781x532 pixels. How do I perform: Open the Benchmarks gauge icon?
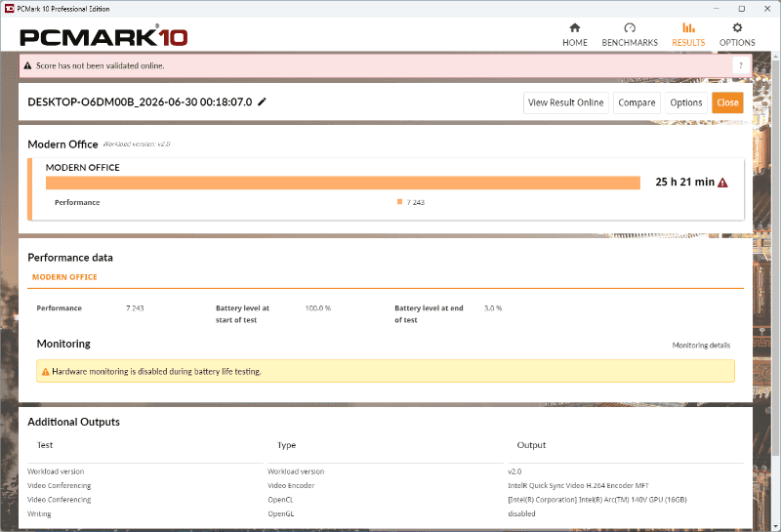[630, 28]
